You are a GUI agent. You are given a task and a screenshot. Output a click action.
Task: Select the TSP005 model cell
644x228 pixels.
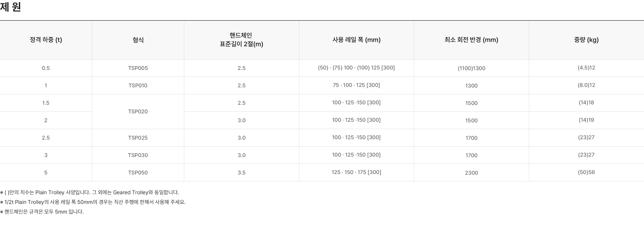(138, 68)
